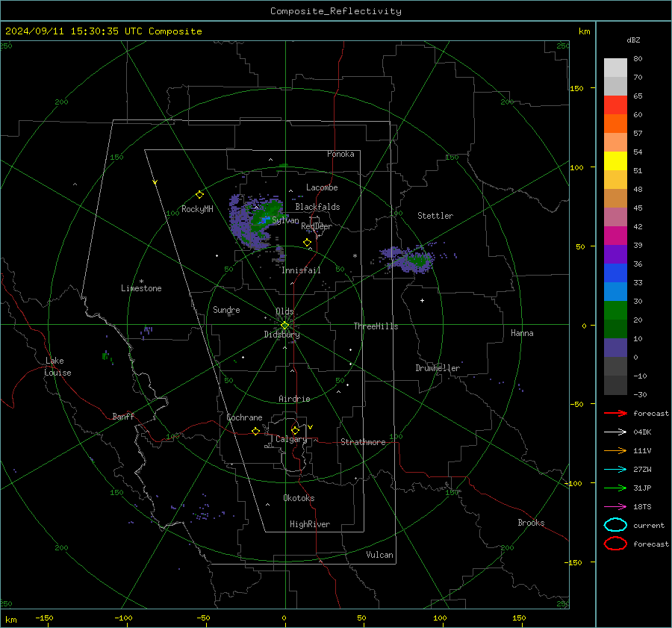Click the purple swatch between 39 and 36
Viewport: 672px width, 628px height.
pos(615,254)
